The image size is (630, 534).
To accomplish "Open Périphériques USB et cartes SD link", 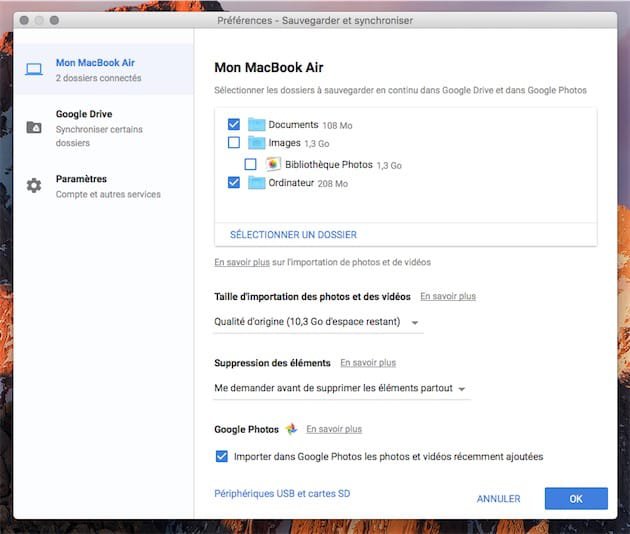I will 282,493.
